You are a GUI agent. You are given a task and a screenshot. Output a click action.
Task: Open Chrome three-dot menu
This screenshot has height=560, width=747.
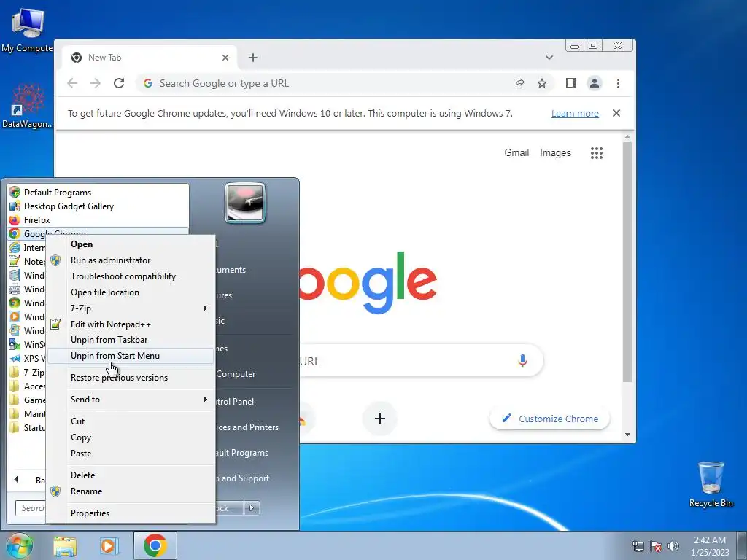coord(618,83)
